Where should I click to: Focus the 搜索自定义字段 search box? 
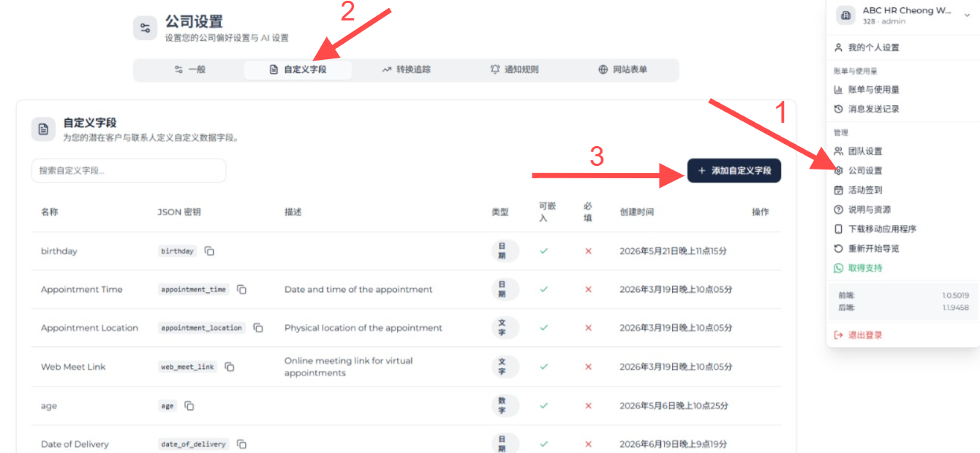click(129, 170)
